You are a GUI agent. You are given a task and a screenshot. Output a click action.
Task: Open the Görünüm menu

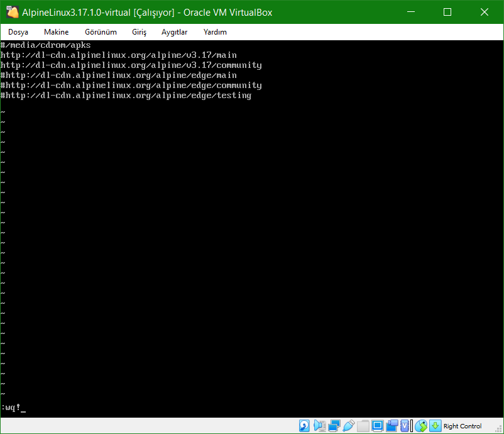click(101, 32)
